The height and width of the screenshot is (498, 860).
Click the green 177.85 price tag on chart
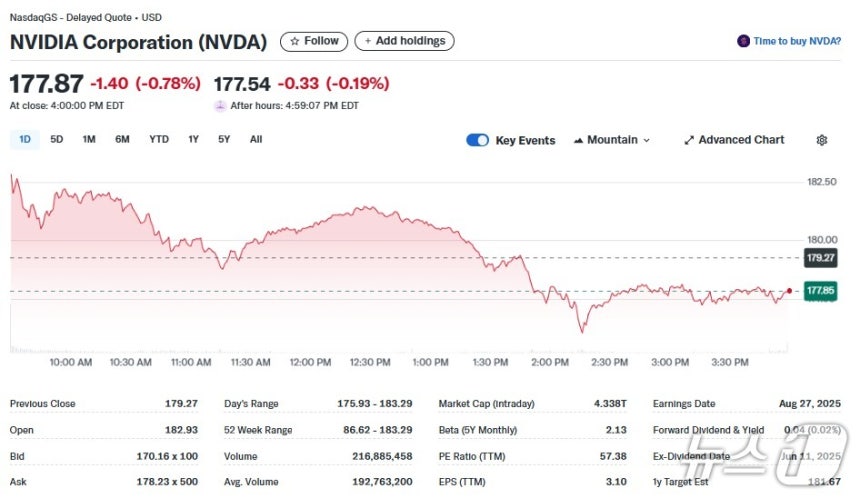pyautogui.click(x=821, y=291)
